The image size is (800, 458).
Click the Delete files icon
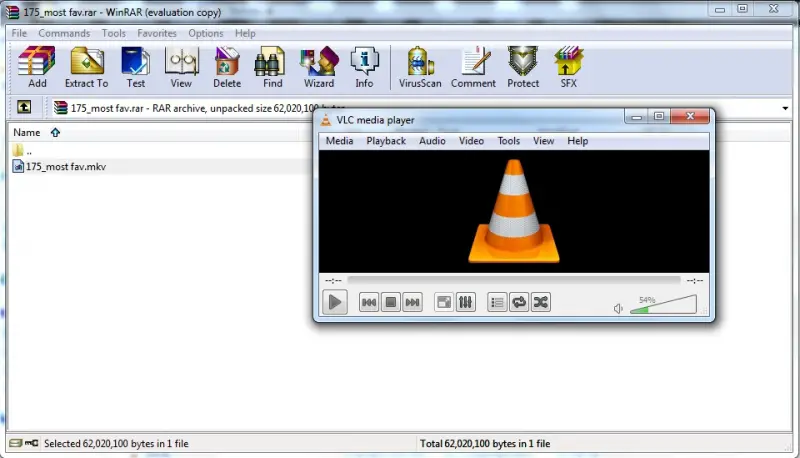tap(227, 67)
